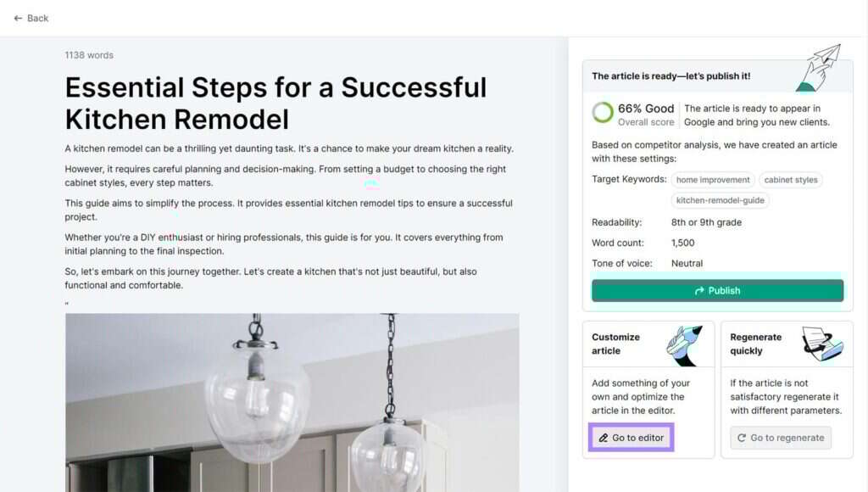This screenshot has height=492, width=868.
Task: Click the Back label to exit the article
Action: [x=36, y=18]
